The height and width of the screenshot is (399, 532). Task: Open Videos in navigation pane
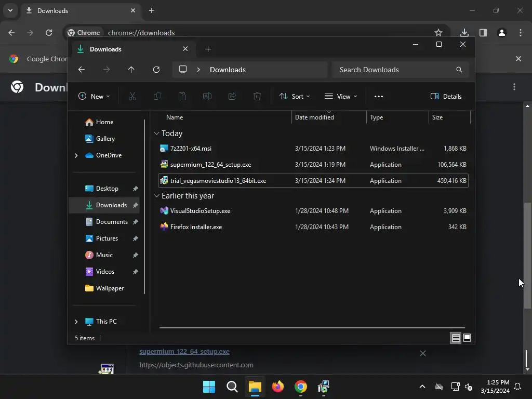tap(104, 272)
